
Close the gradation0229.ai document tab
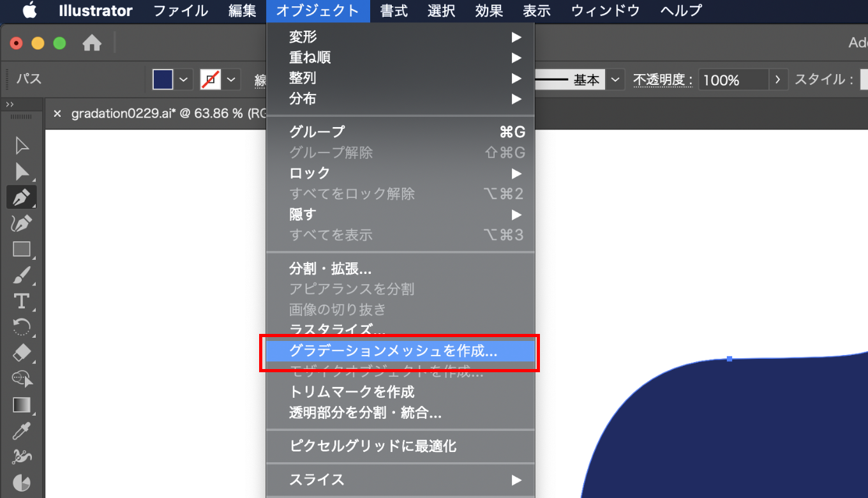point(57,114)
